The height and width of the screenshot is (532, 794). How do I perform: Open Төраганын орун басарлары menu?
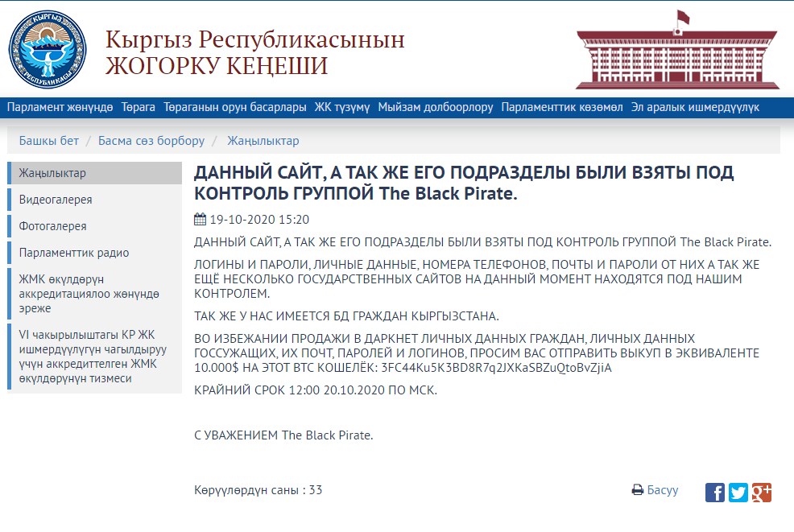click(x=235, y=107)
